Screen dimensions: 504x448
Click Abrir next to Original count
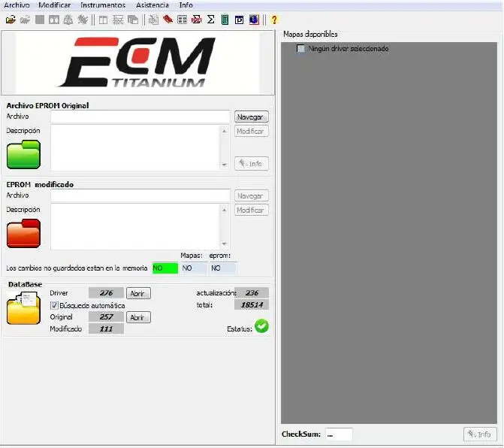138,317
